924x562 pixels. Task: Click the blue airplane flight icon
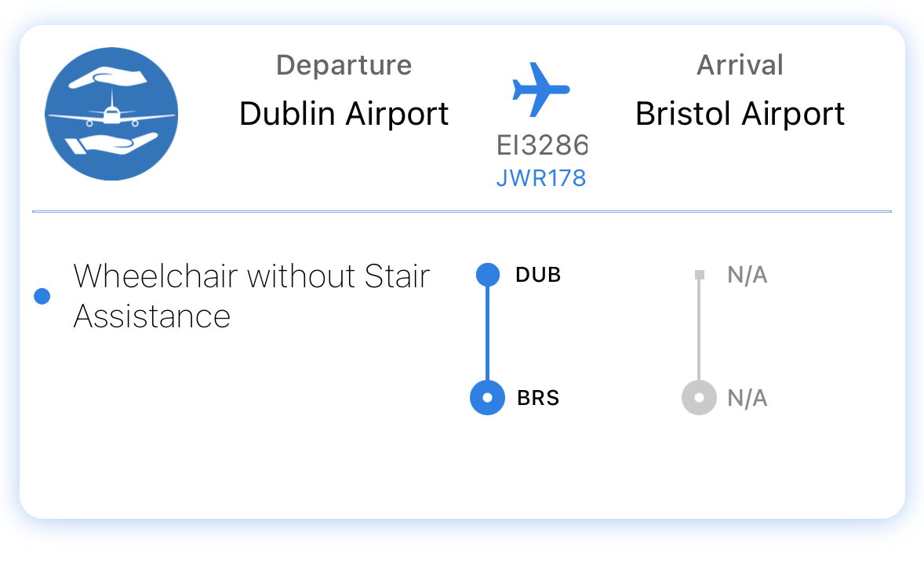[x=540, y=88]
